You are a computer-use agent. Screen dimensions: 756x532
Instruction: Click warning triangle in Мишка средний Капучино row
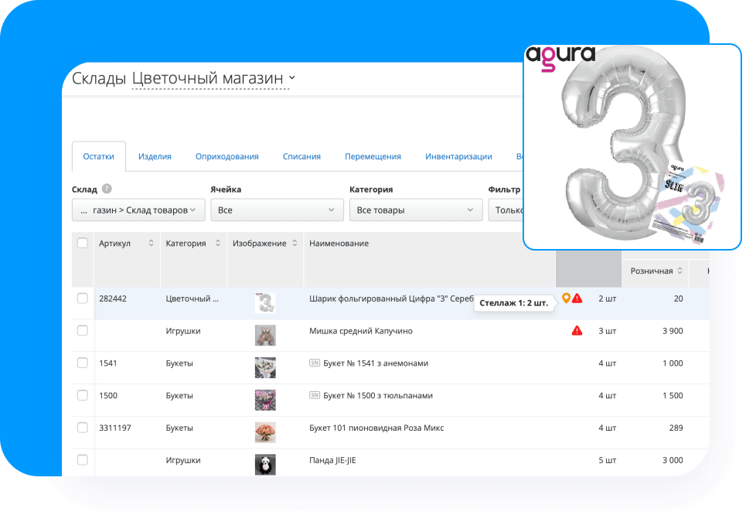tap(577, 331)
